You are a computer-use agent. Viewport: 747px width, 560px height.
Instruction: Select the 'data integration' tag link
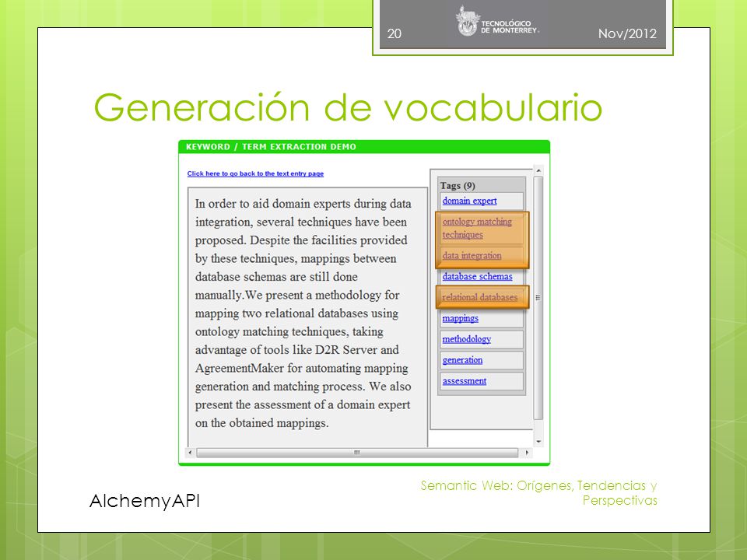click(472, 256)
